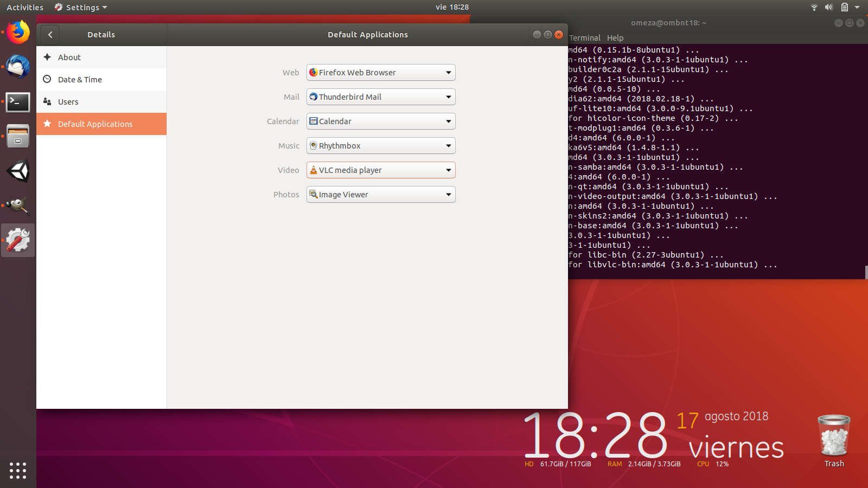This screenshot has height=488, width=868.
Task: Click the Firefox icon in Web dropdown
Action: click(313, 72)
